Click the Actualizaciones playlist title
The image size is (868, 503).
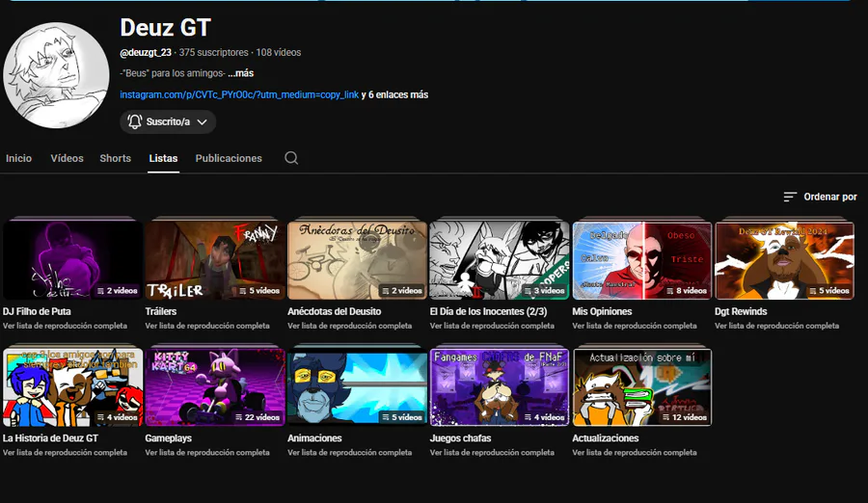(605, 438)
